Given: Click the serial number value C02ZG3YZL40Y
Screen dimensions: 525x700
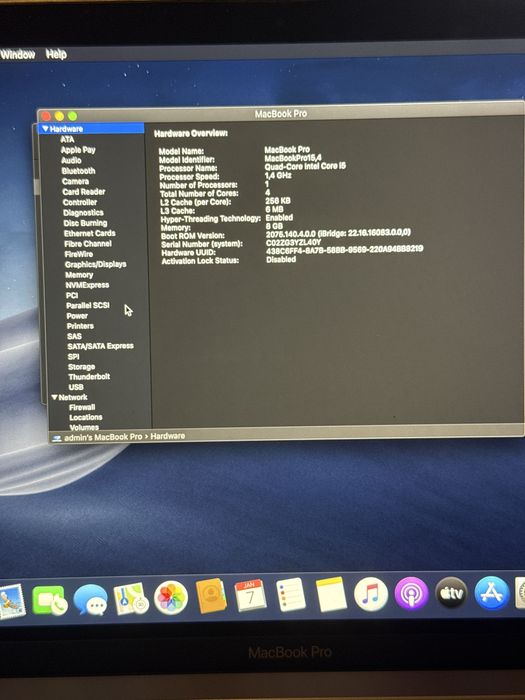Looking at the screenshot, I should (293, 242).
